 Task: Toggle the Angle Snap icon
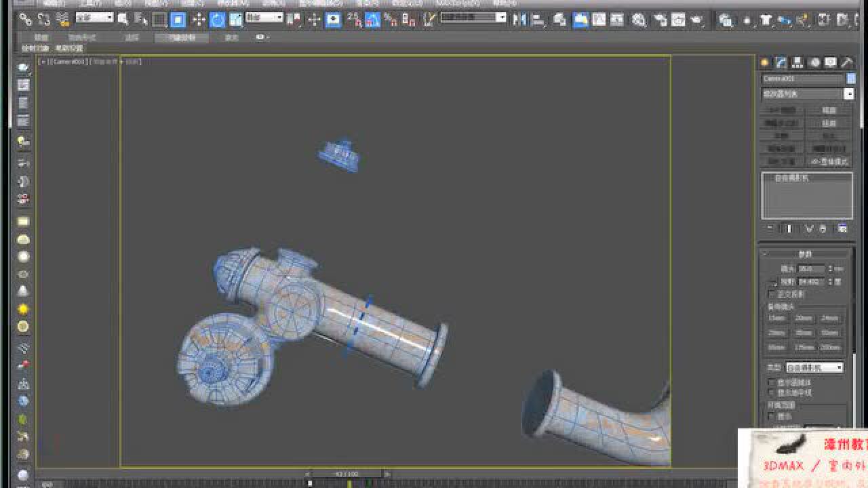click(372, 20)
